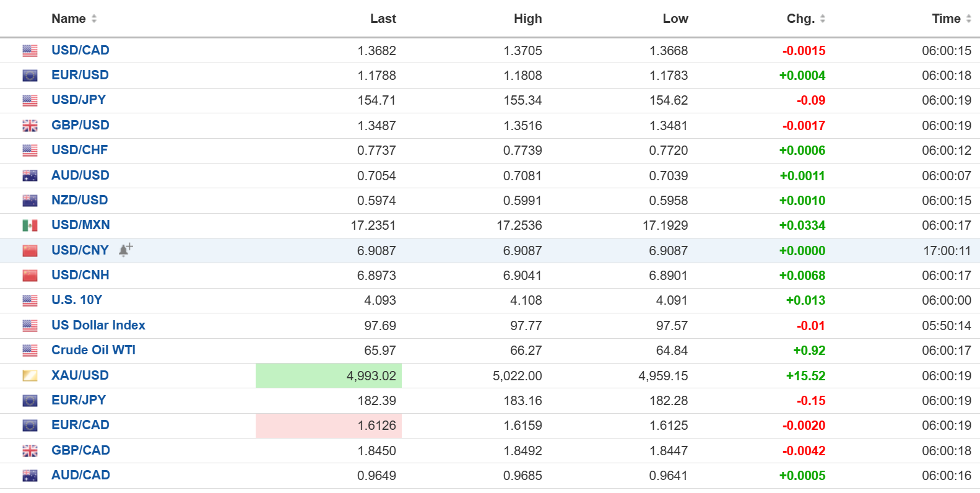Sort the table by Chg. column arrows
The width and height of the screenshot is (980, 493).
click(823, 19)
